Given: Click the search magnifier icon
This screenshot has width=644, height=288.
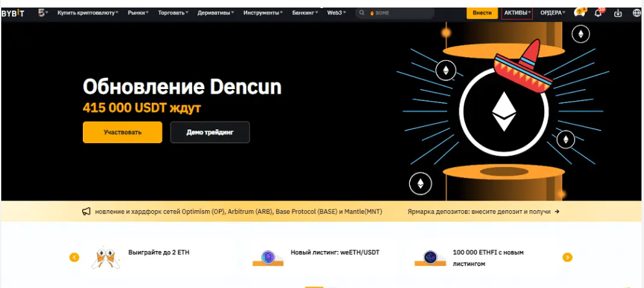Looking at the screenshot, I should (362, 13).
